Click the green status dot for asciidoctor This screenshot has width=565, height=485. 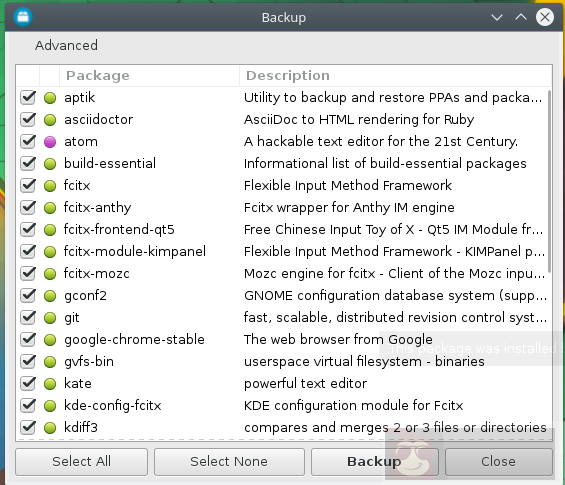[x=50, y=120]
